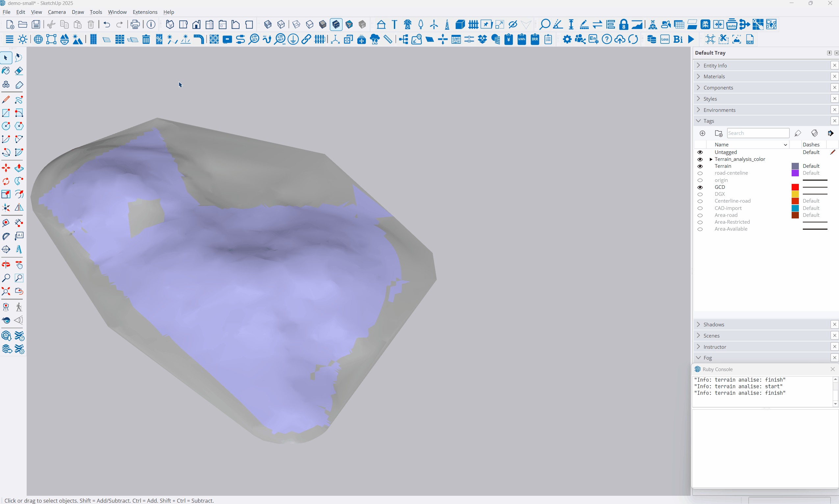The image size is (839, 504).
Task: Hide the Terrain_analysis_color tag folder
Action: coord(700,159)
